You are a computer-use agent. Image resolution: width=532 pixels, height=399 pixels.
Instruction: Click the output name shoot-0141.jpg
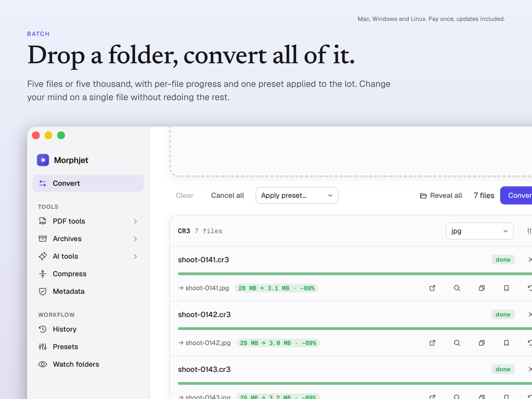tap(207, 288)
